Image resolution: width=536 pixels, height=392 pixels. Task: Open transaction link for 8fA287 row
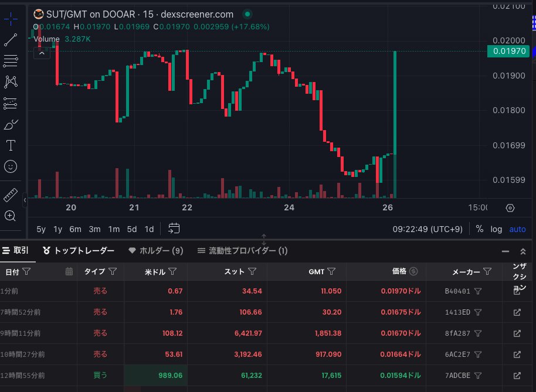[x=517, y=333]
